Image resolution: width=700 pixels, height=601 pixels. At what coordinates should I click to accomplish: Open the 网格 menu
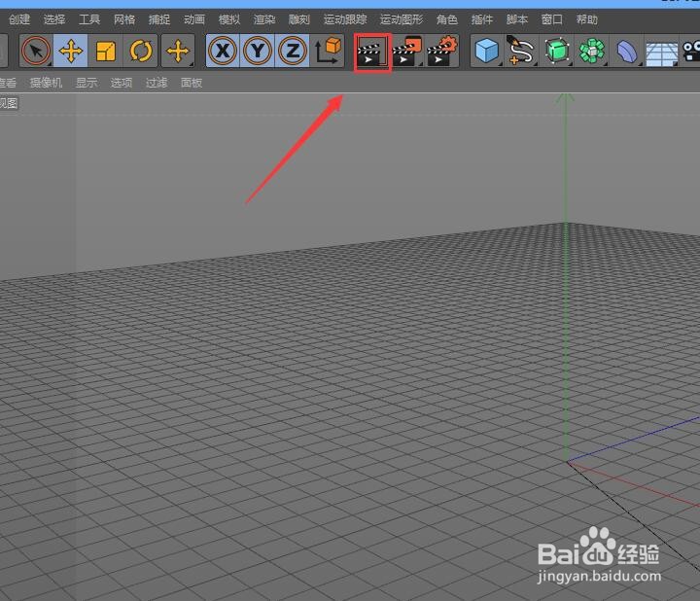click(124, 19)
